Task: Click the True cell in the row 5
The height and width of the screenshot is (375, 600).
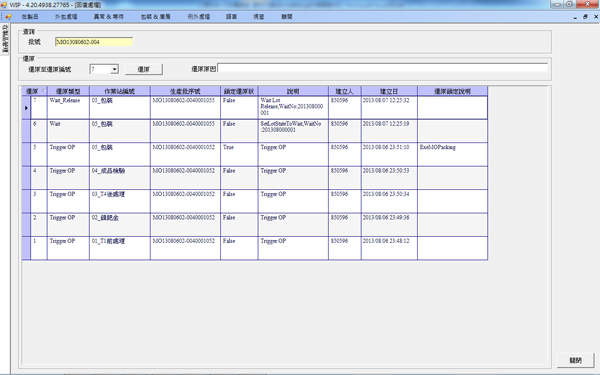Action: coord(239,154)
